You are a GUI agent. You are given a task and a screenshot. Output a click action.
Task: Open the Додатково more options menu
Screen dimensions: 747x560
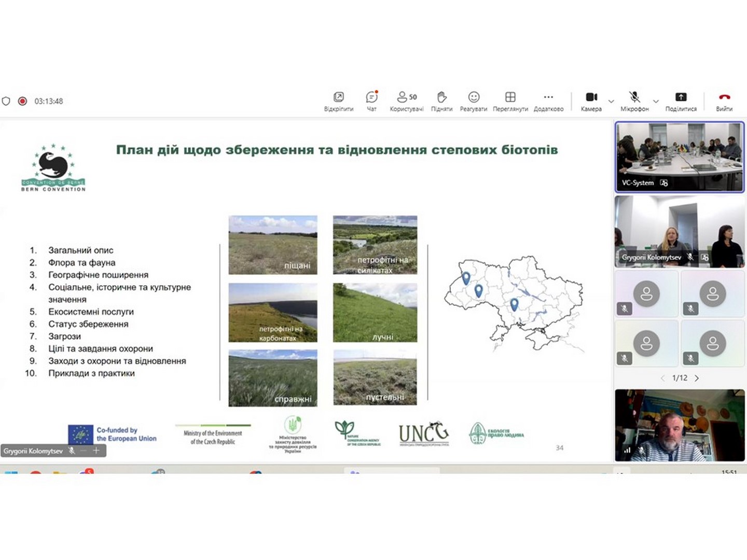coord(548,101)
